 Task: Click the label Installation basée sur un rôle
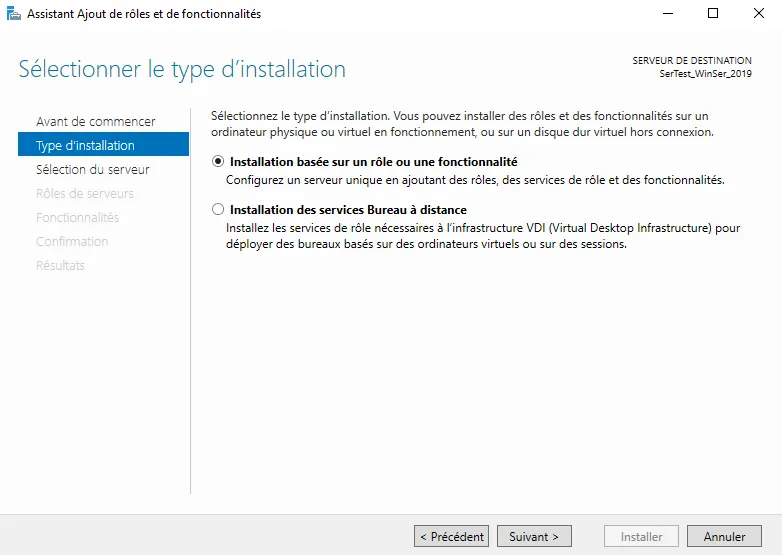(374, 162)
